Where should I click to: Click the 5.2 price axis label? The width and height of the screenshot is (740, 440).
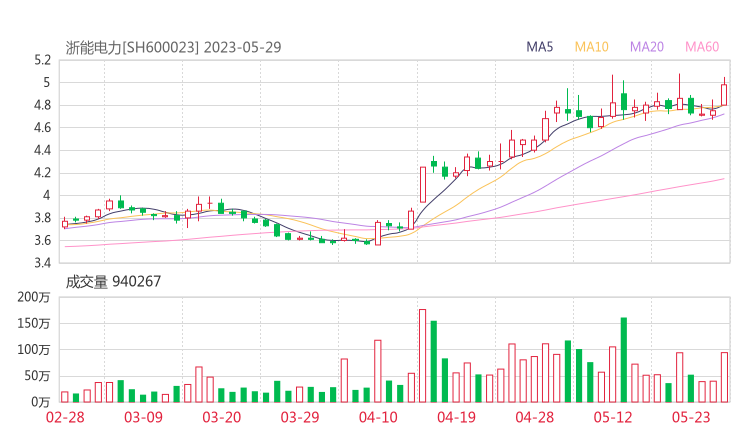(x=42, y=60)
